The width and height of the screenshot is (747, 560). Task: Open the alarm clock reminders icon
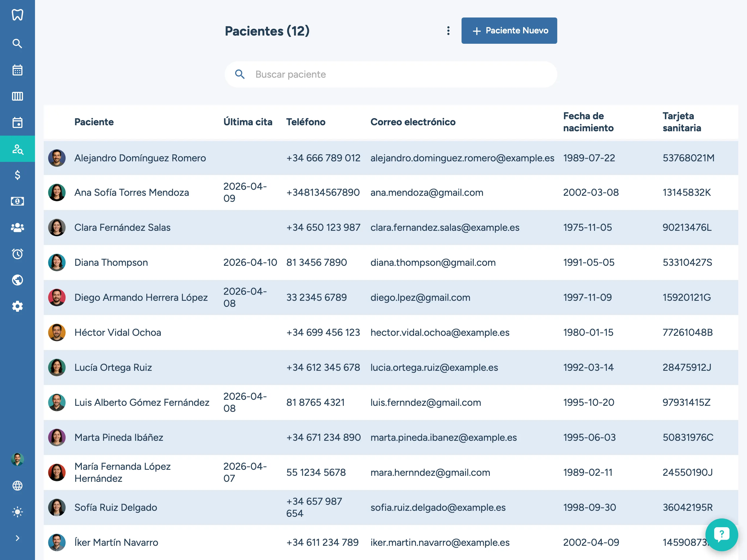tap(17, 254)
